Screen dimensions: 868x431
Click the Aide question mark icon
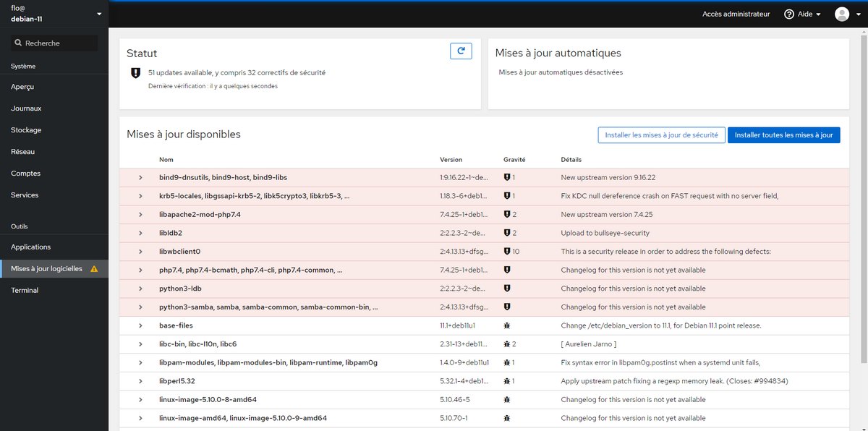[x=789, y=14]
